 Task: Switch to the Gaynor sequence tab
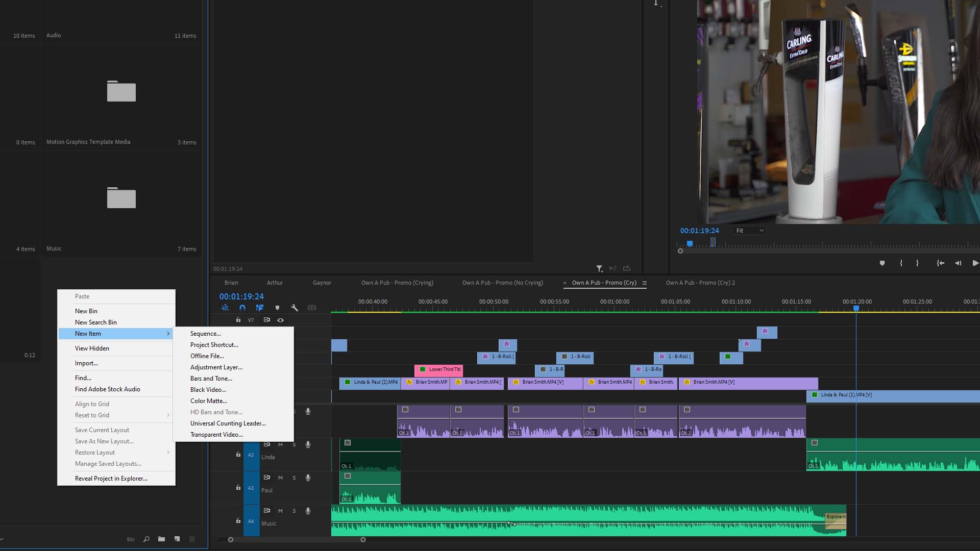(322, 283)
